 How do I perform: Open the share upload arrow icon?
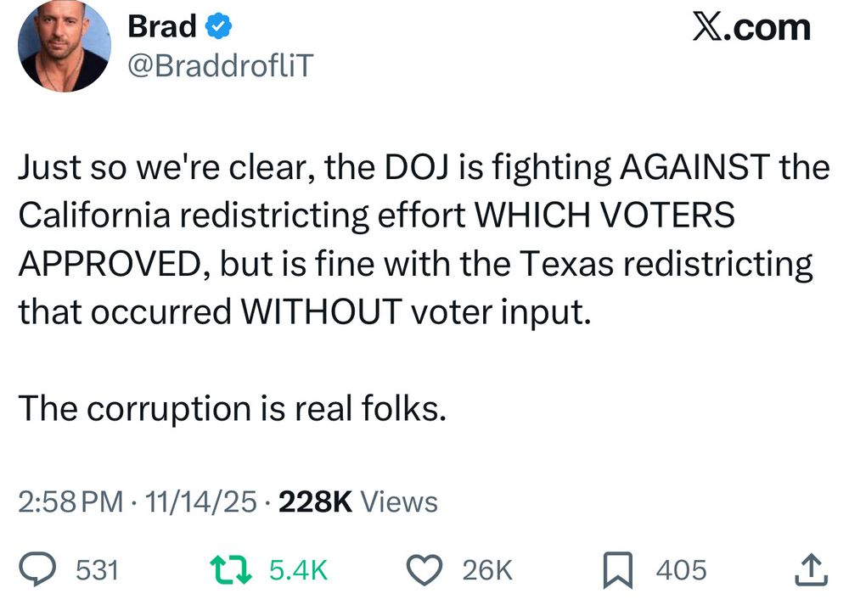coord(810,569)
